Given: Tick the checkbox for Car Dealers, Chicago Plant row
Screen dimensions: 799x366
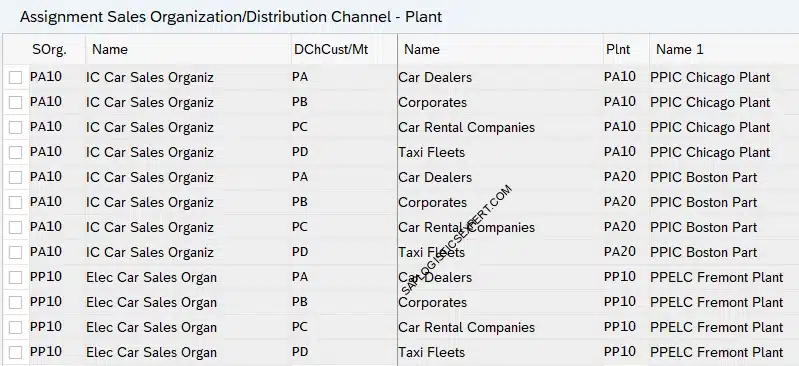Looking at the screenshot, I should [15, 77].
